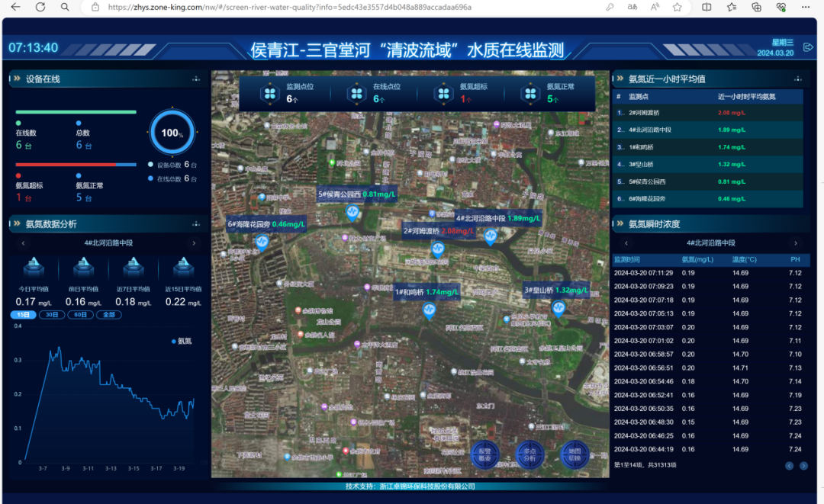The height and width of the screenshot is (504, 824).
Task: Click the 1#和鸣桥 map marker pin
Action: coord(429,310)
